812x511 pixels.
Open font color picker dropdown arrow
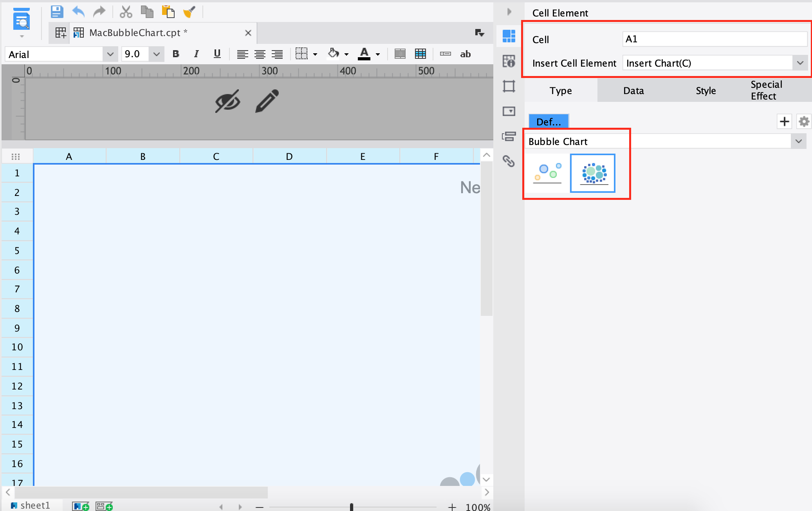click(378, 54)
